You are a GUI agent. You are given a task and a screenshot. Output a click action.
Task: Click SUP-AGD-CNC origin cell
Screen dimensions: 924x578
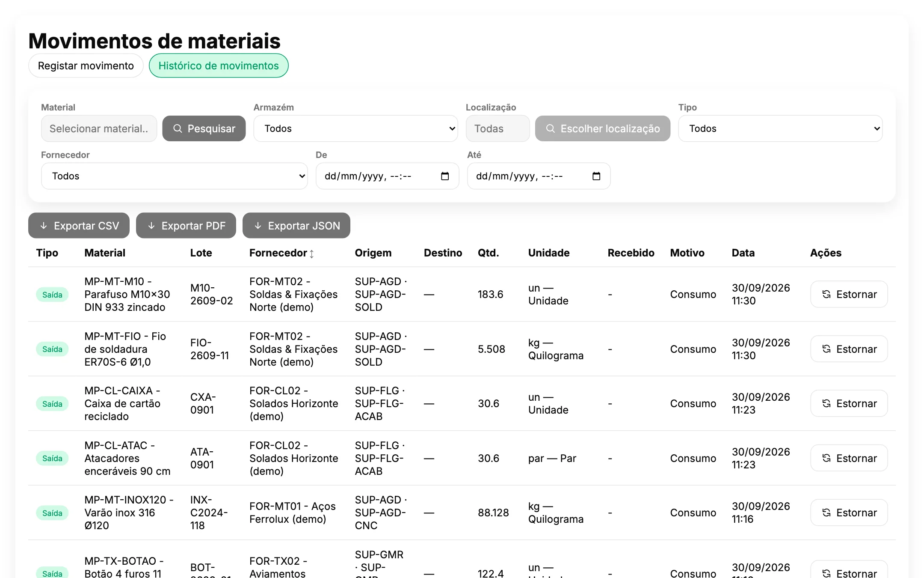(x=381, y=512)
